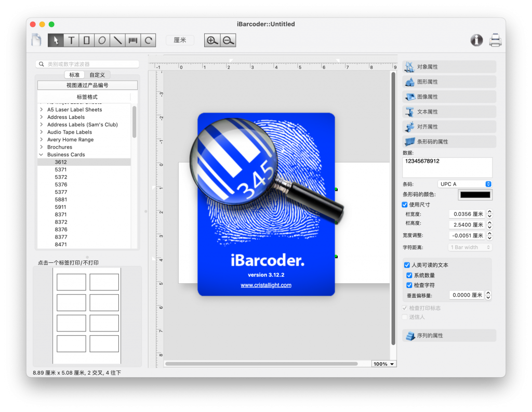Image resolution: width=532 pixels, height=412 pixels.
Task: Expand Audio Tape Labels category
Action: [x=42, y=132]
